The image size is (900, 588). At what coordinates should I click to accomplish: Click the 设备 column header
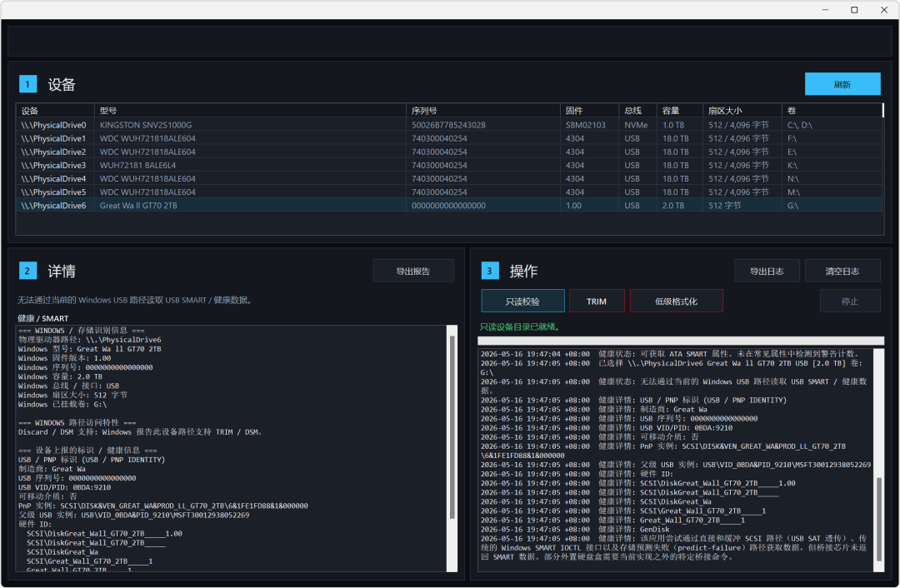pyautogui.click(x=55, y=111)
